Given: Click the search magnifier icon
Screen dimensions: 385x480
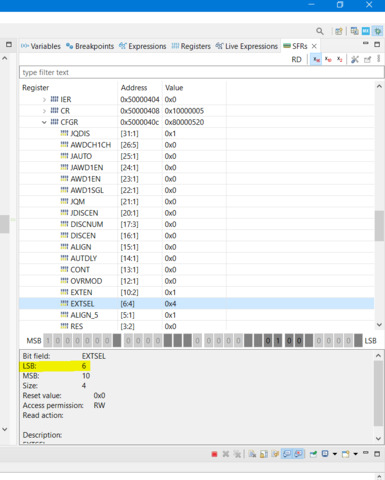Looking at the screenshot, I should pos(320,31).
